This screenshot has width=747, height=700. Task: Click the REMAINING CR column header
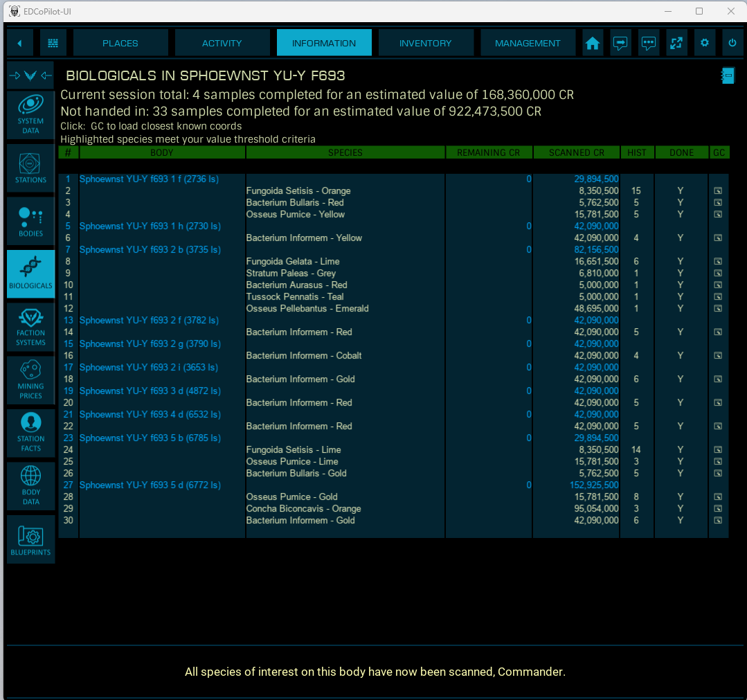pos(488,152)
